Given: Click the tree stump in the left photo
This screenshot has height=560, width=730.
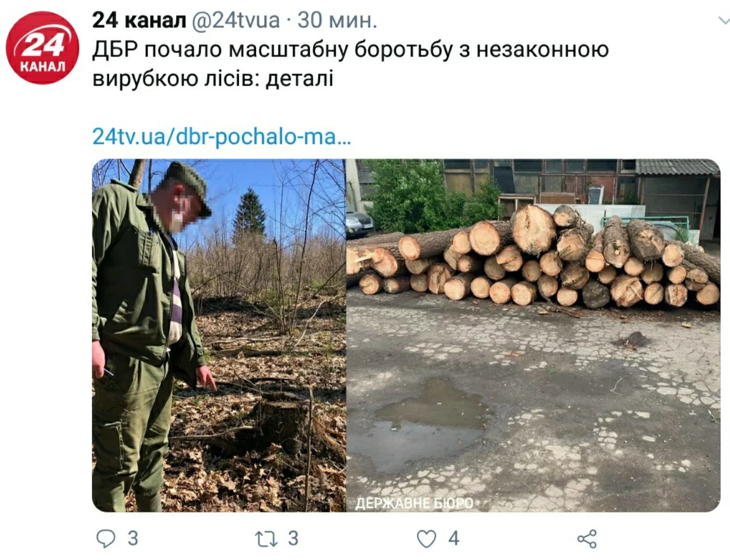Looking at the screenshot, I should click(279, 424).
